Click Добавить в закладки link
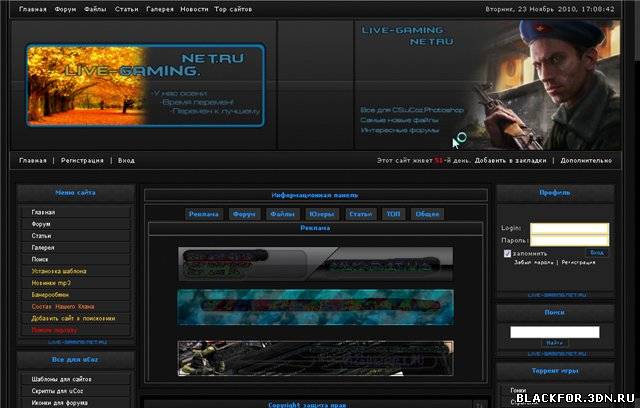This screenshot has width=640, height=408. [x=510, y=160]
